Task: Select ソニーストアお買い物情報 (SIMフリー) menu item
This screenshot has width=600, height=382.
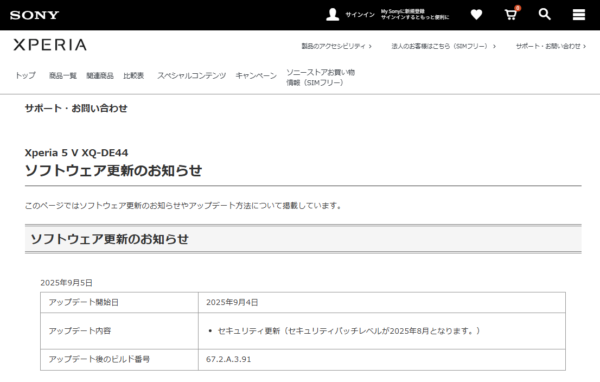Action: [x=321, y=77]
